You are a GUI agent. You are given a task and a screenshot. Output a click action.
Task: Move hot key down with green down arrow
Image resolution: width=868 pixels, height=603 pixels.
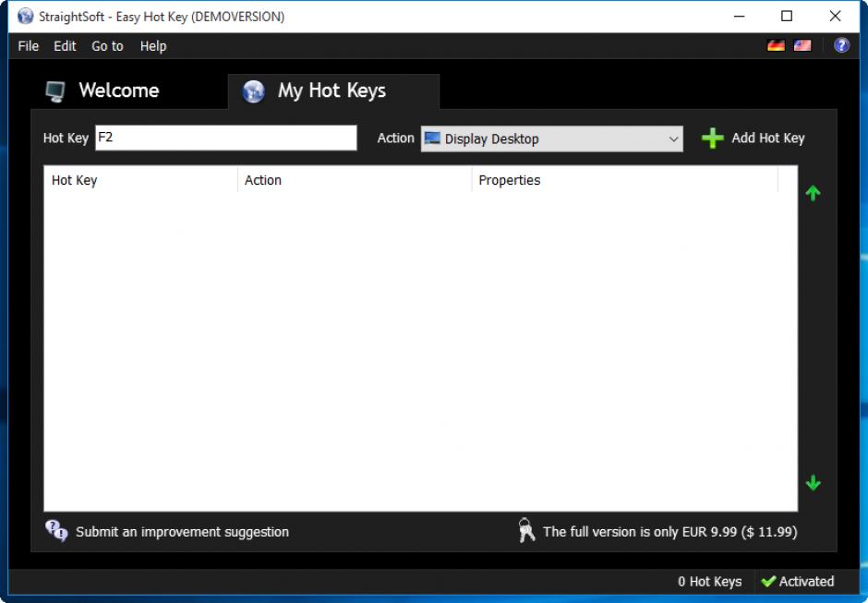click(813, 483)
